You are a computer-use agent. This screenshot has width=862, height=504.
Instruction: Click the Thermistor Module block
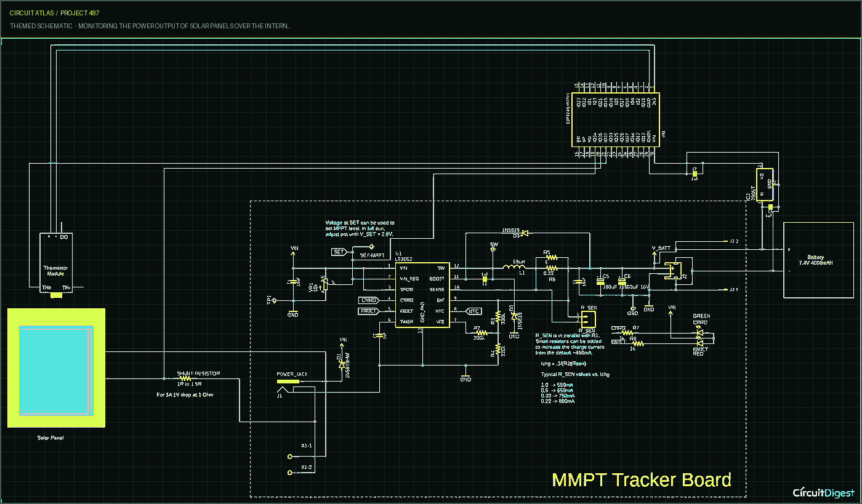pyautogui.click(x=56, y=263)
